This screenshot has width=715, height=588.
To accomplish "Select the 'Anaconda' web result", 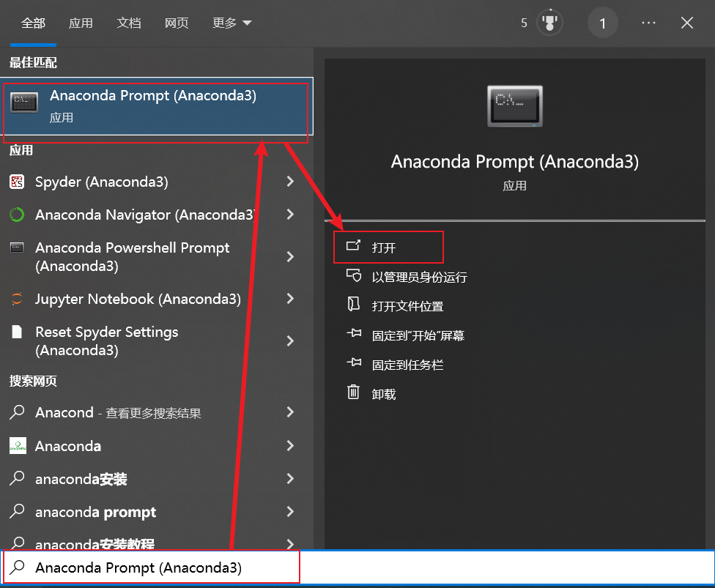I will coord(157,445).
